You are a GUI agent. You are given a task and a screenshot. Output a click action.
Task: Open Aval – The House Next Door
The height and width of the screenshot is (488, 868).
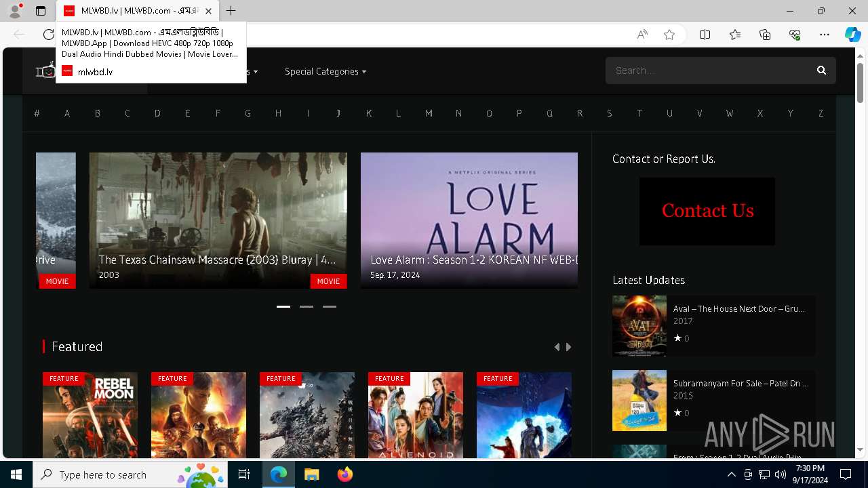[738, 308]
